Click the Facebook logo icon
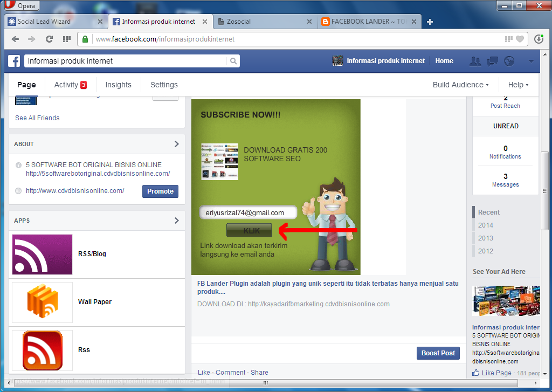 14,61
